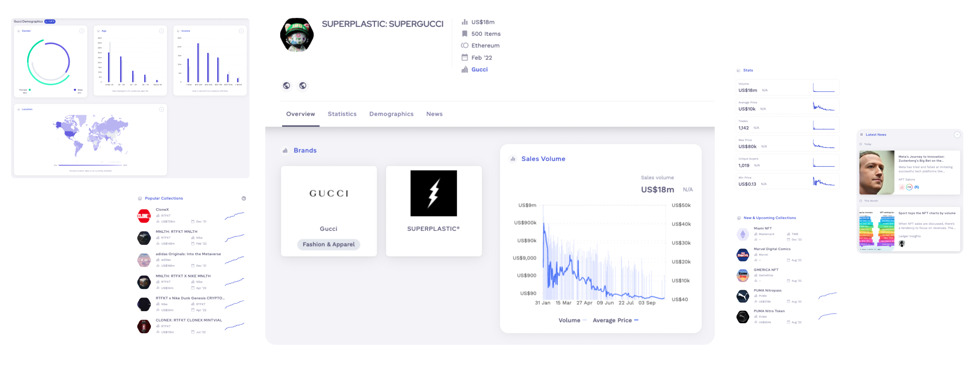The image size is (980, 365).
Task: Click the first globe website icon
Action: (286, 86)
